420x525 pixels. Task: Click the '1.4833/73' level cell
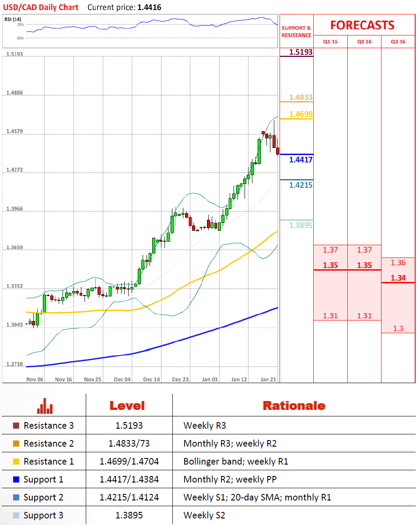pyautogui.click(x=129, y=444)
